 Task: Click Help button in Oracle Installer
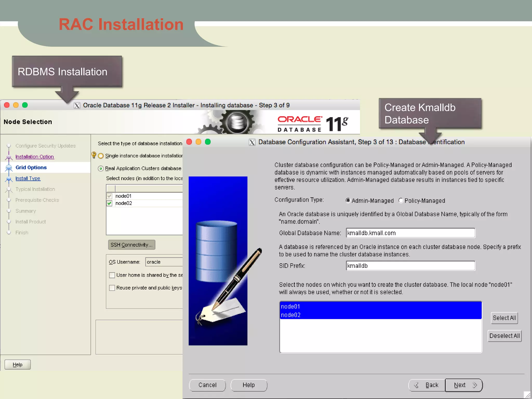[x=17, y=364]
